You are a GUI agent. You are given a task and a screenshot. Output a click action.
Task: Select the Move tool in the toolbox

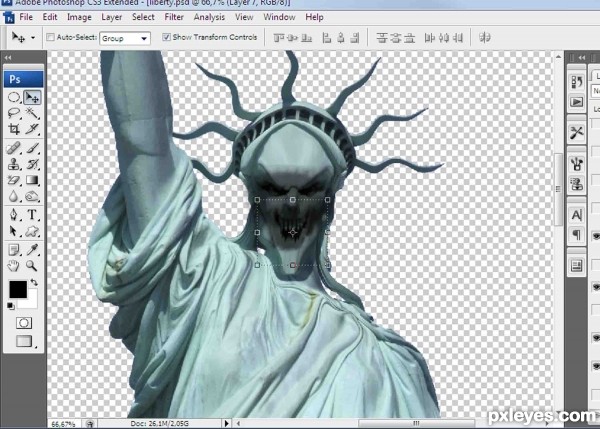coord(32,97)
